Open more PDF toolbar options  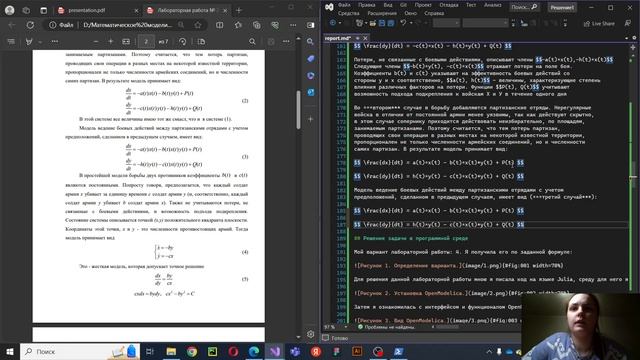[286, 42]
